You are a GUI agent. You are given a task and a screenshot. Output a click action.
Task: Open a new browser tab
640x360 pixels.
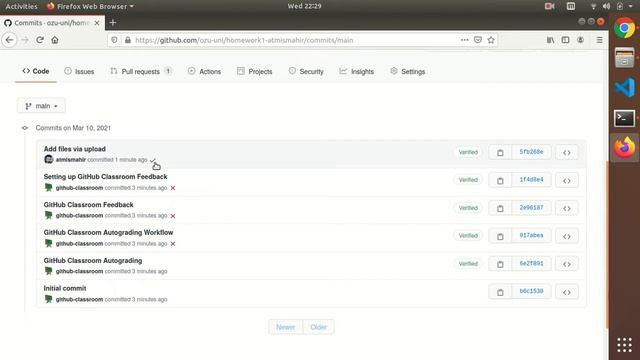pyautogui.click(x=113, y=23)
